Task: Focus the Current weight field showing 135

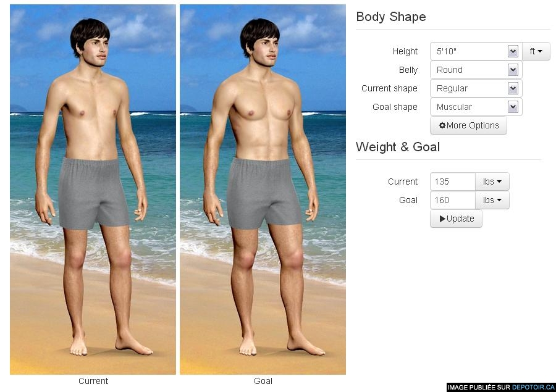Action: click(453, 181)
